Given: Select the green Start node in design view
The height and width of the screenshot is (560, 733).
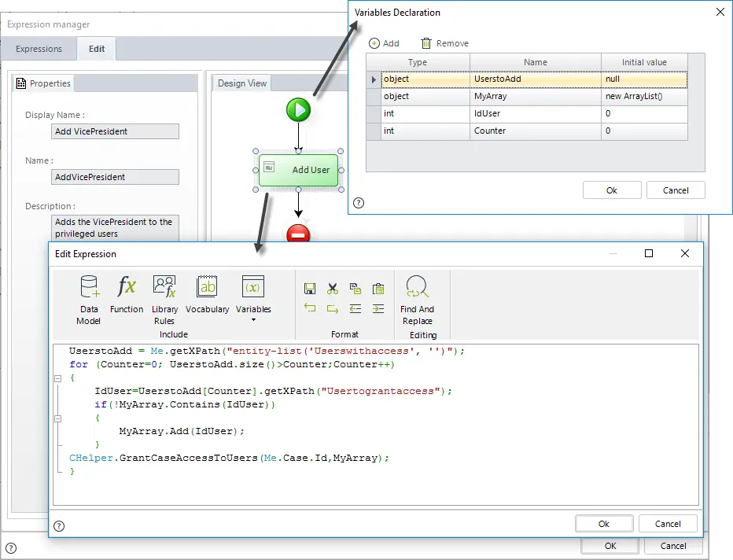Looking at the screenshot, I should (x=298, y=110).
